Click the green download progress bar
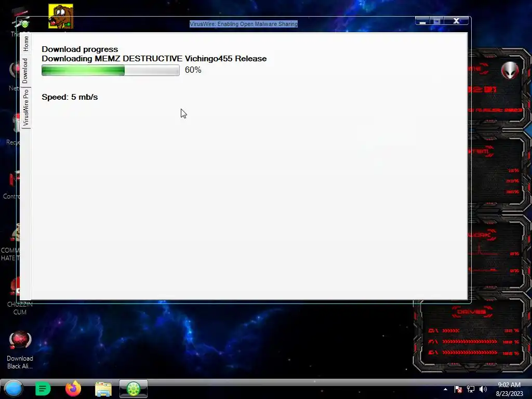 [110, 70]
